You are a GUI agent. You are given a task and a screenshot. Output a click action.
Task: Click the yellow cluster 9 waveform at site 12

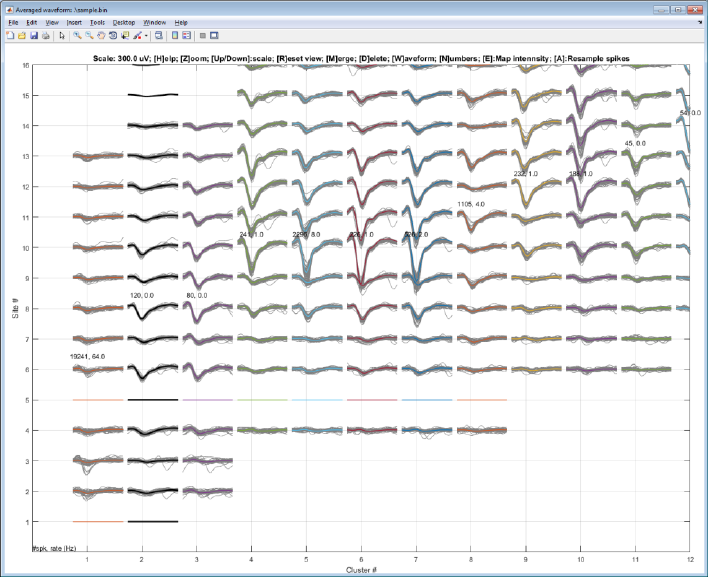537,191
